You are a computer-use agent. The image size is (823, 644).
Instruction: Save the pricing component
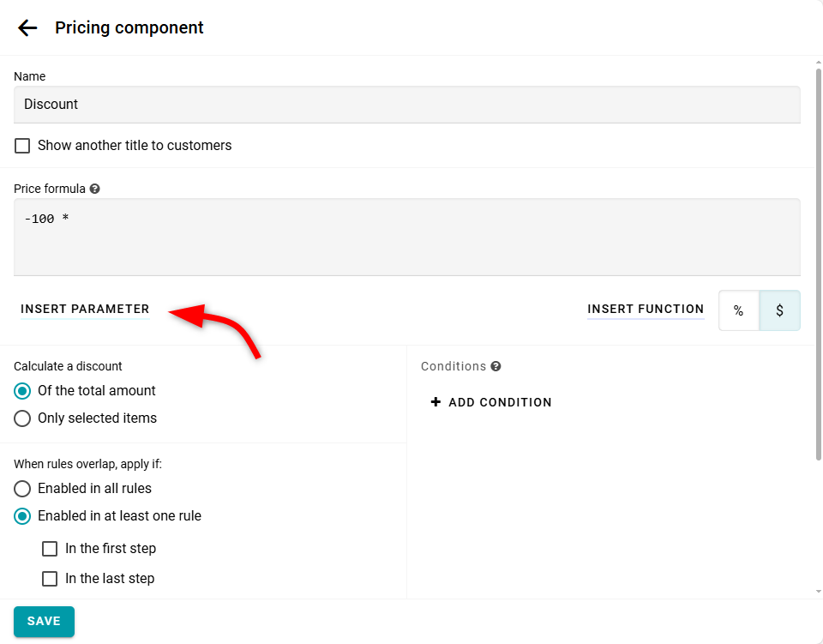pos(44,622)
